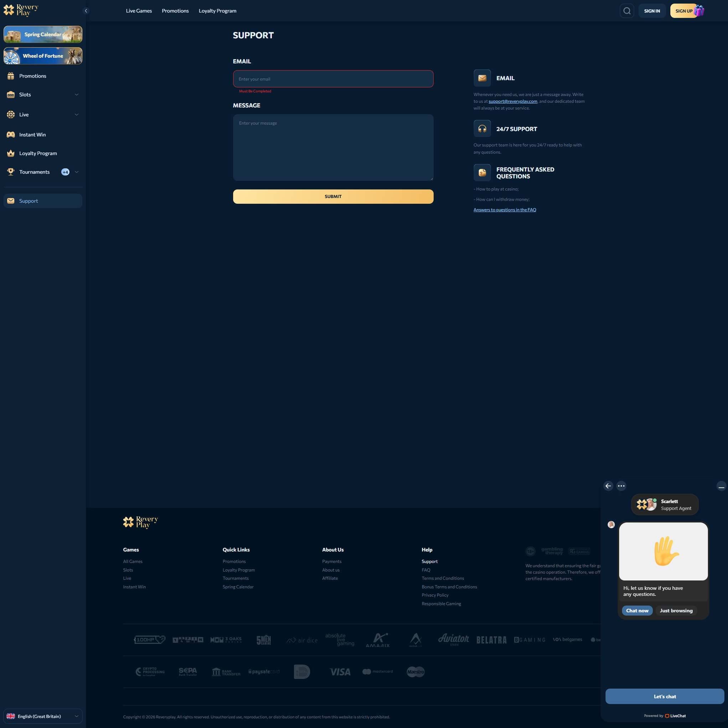Expand the Live sidebar section
The image size is (728, 728).
click(77, 114)
